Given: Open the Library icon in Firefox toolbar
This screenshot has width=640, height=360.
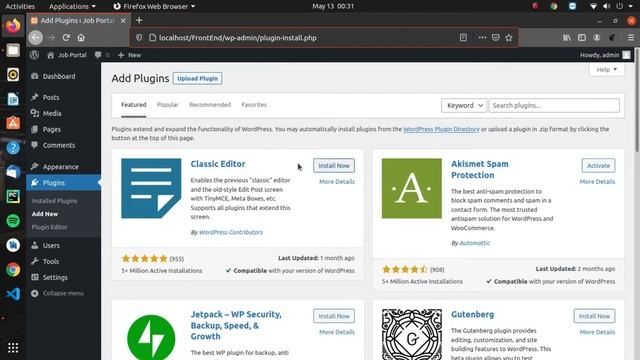Looking at the screenshot, I should [567, 38].
